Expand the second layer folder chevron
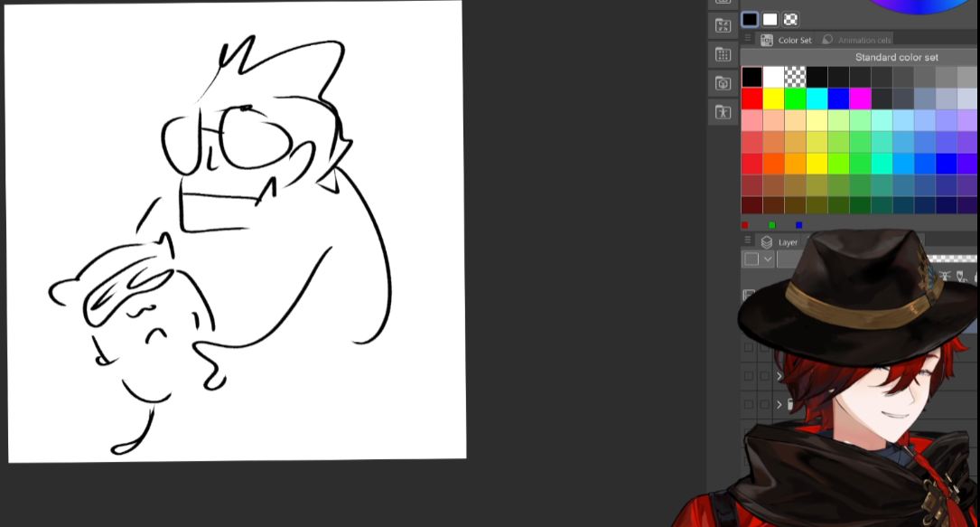This screenshot has height=527, width=980. pos(779,404)
